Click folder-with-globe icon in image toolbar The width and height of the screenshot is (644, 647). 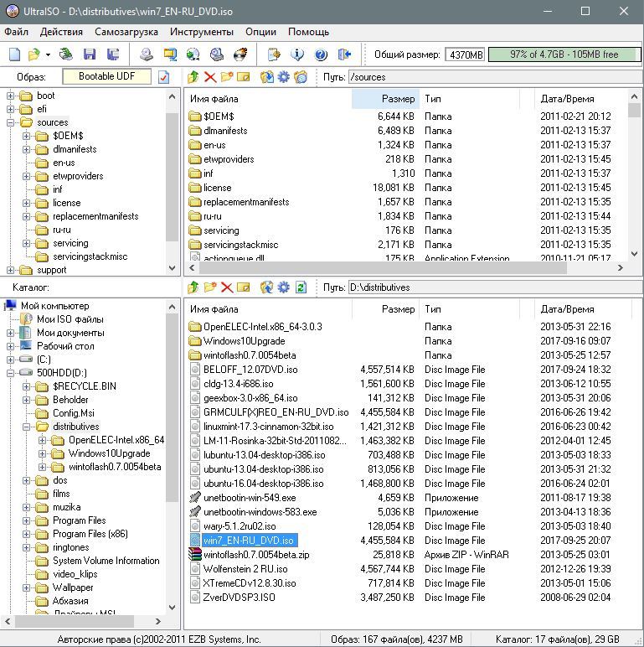coord(301,77)
